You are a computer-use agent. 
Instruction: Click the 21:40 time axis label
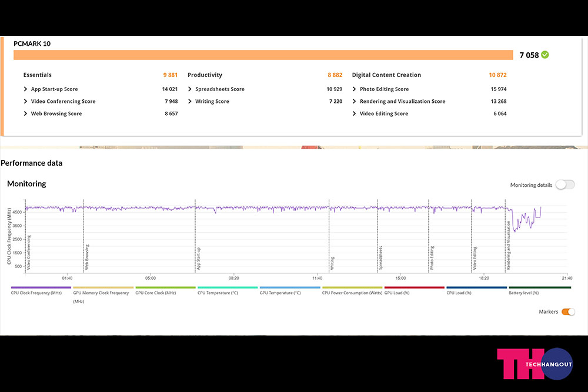pyautogui.click(x=567, y=278)
